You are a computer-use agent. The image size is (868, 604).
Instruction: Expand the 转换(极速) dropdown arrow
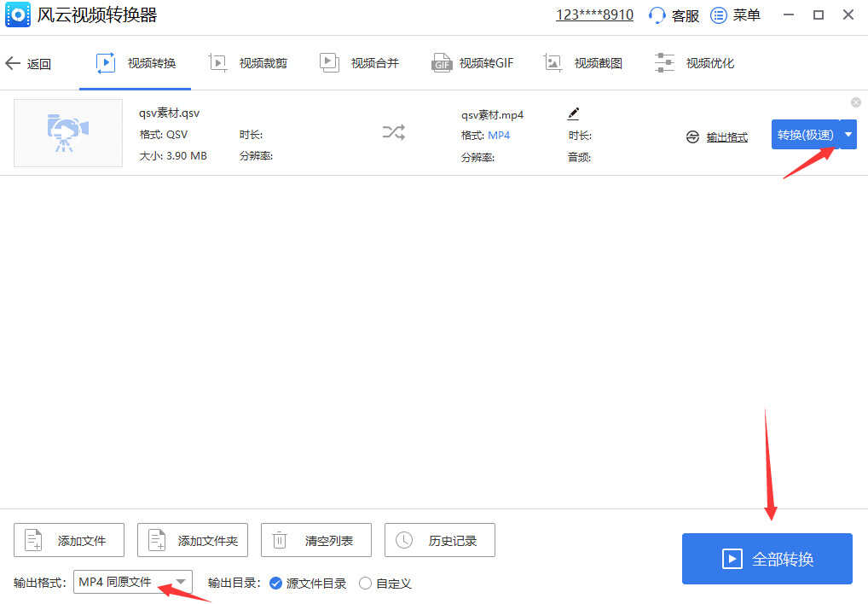(x=848, y=135)
